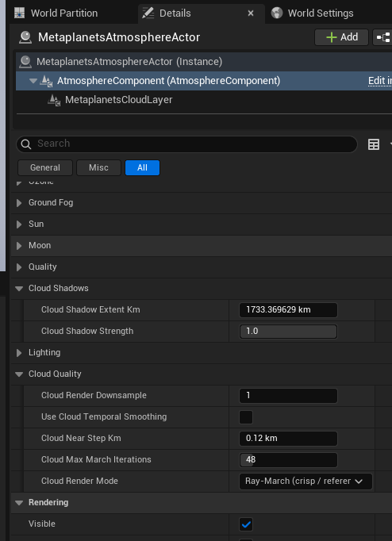
Task: Click the Visible property label
Action: click(x=42, y=524)
